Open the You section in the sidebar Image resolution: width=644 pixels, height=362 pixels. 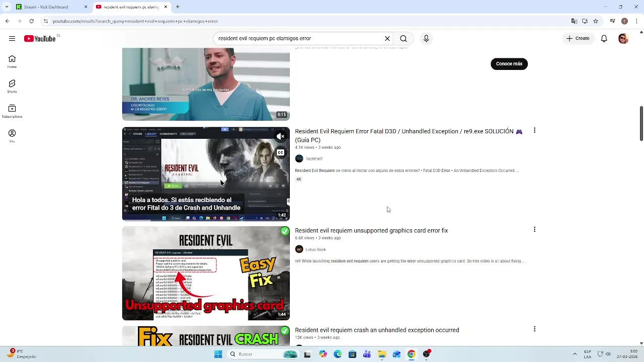pos(12,136)
